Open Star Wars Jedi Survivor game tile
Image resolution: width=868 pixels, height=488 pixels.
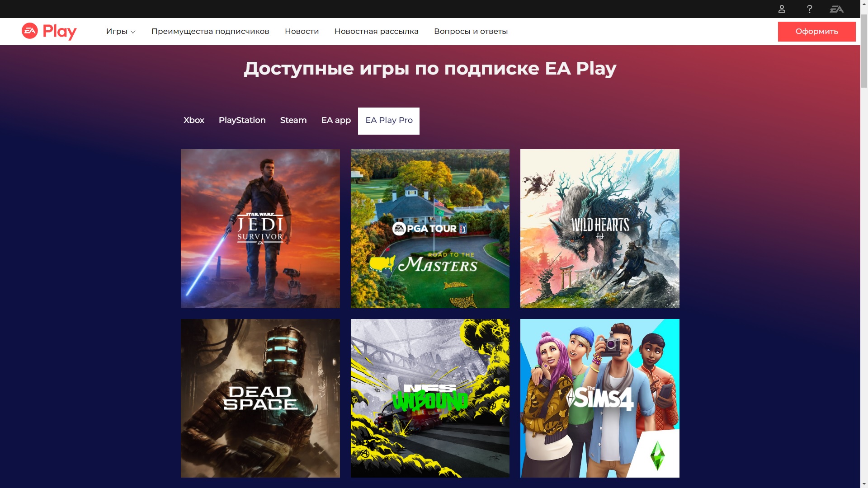(x=260, y=229)
